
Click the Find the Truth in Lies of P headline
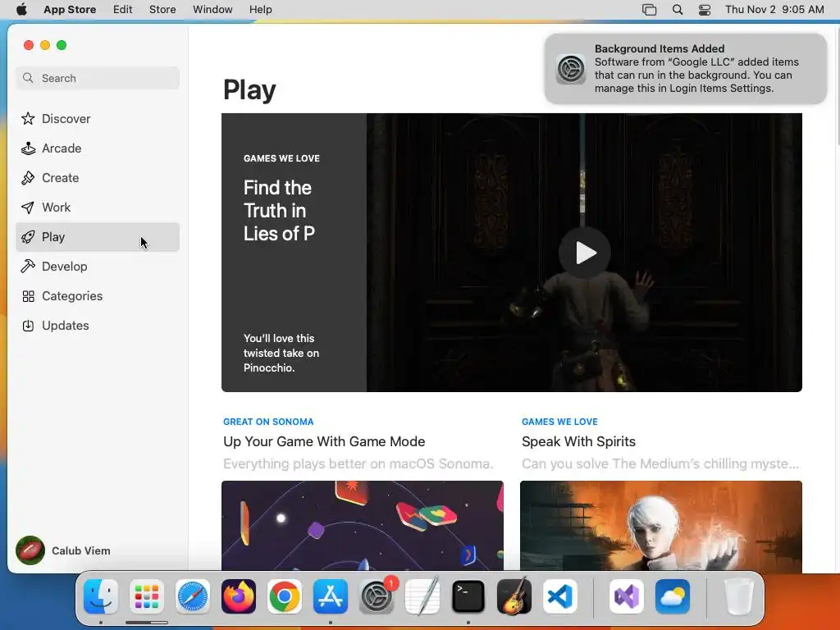pyautogui.click(x=279, y=211)
